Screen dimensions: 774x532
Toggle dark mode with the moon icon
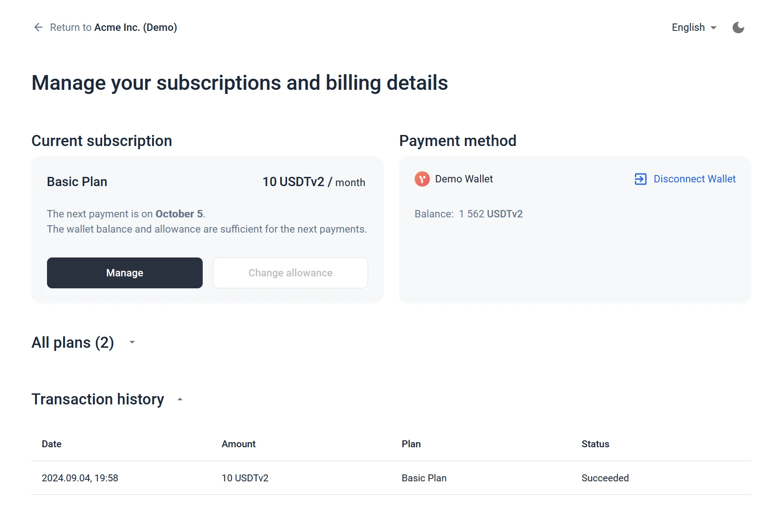pyautogui.click(x=738, y=28)
